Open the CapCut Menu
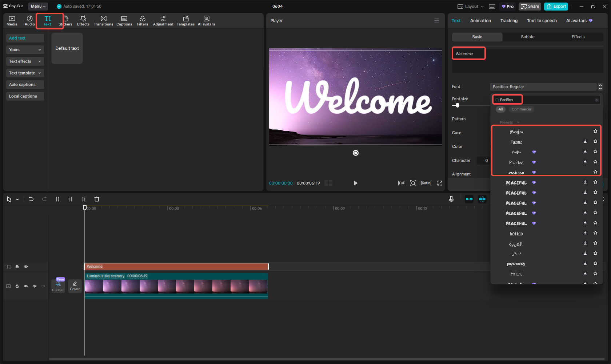This screenshot has height=364, width=611. click(37, 6)
